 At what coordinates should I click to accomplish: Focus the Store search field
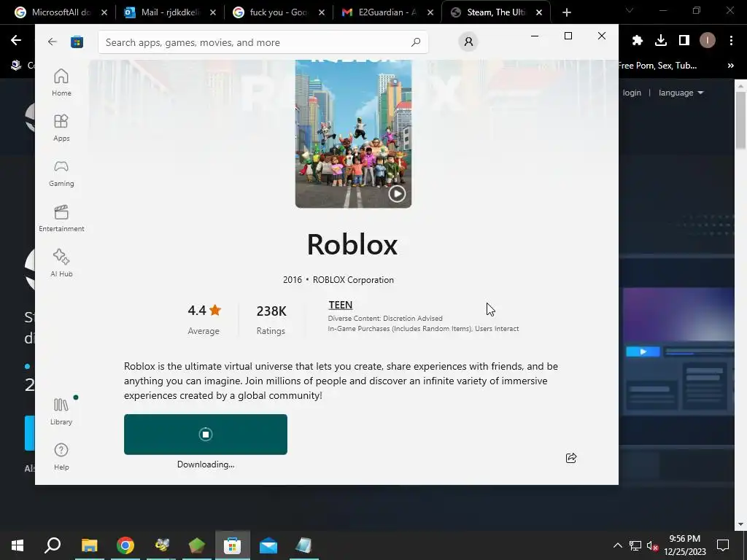click(x=263, y=42)
